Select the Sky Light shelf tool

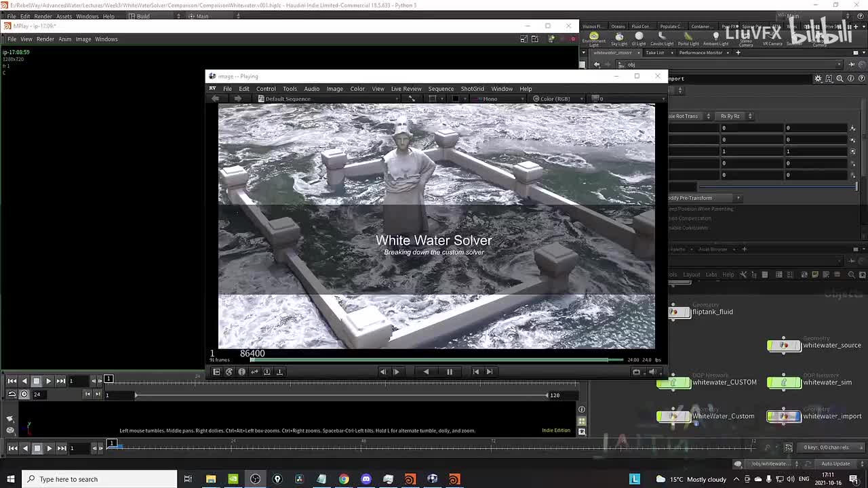pyautogui.click(x=619, y=39)
